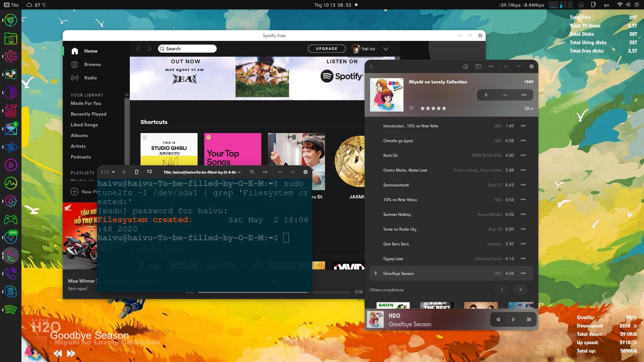Open options for the Summer Holiday track
Screen dimensions: 644x362
click(523, 215)
